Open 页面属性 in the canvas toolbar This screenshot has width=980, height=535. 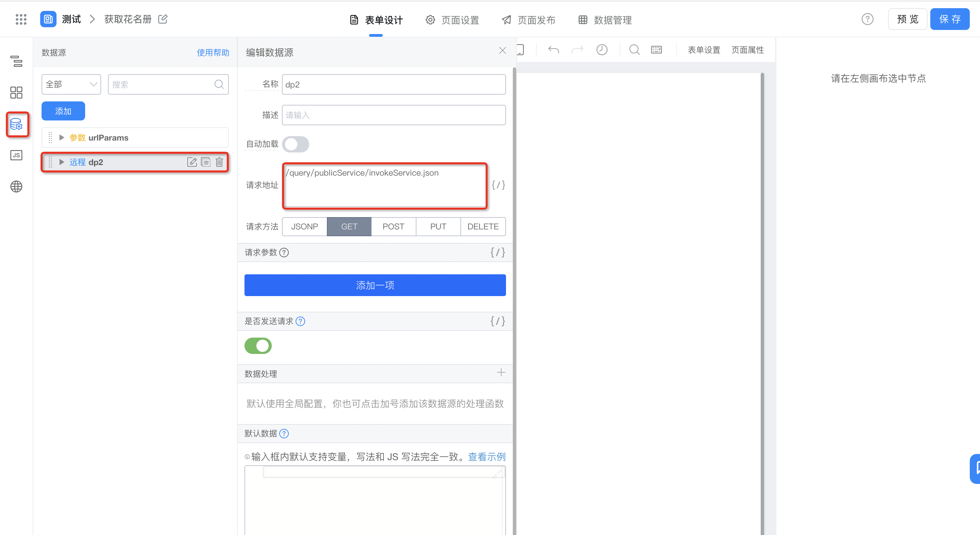[x=747, y=50]
